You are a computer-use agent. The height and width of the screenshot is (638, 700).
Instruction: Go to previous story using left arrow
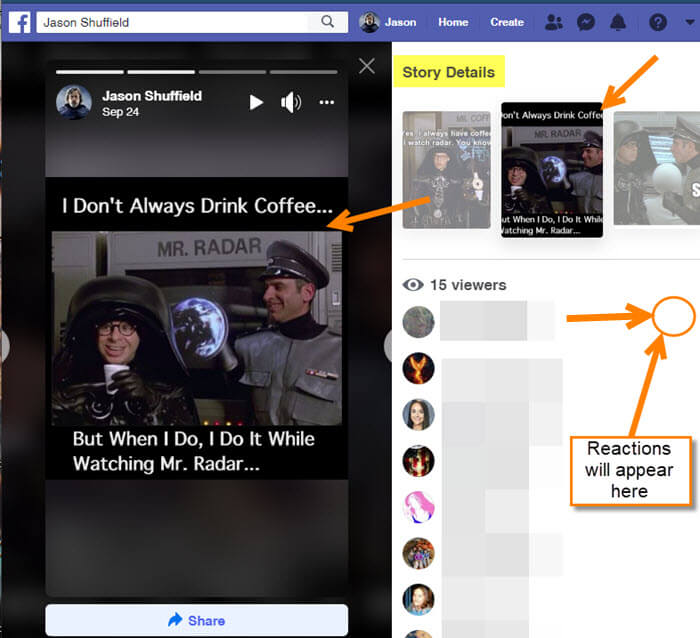4,345
